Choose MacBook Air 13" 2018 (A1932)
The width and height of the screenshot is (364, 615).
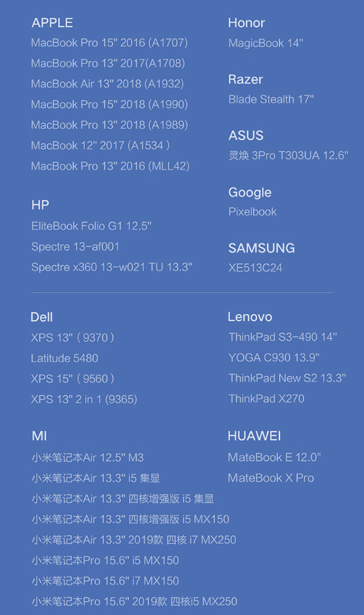pyautogui.click(x=107, y=84)
